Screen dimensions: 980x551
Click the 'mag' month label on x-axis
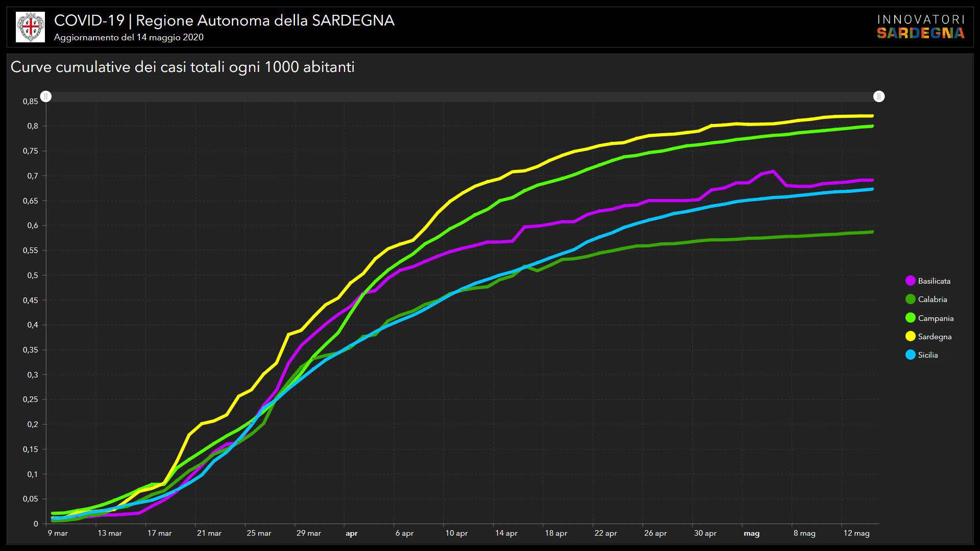point(751,534)
